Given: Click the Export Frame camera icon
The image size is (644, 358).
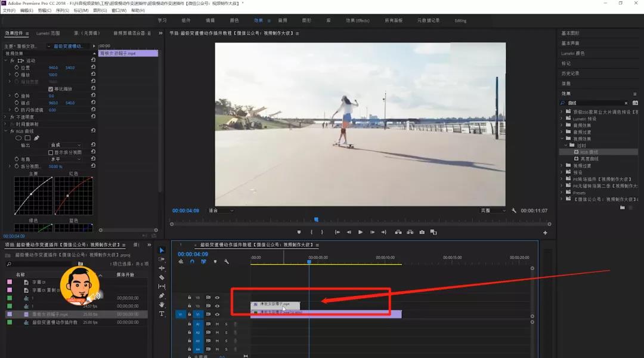Looking at the screenshot, I should [422, 232].
